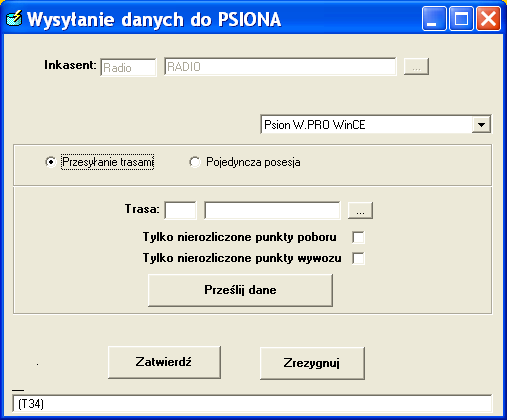The height and width of the screenshot is (420, 507).
Task: Maximize the Wysyłanie danych do PSIONA window
Action: point(461,19)
